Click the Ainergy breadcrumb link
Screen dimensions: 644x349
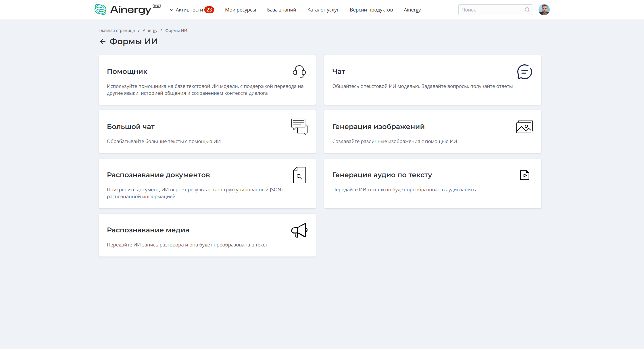[150, 30]
